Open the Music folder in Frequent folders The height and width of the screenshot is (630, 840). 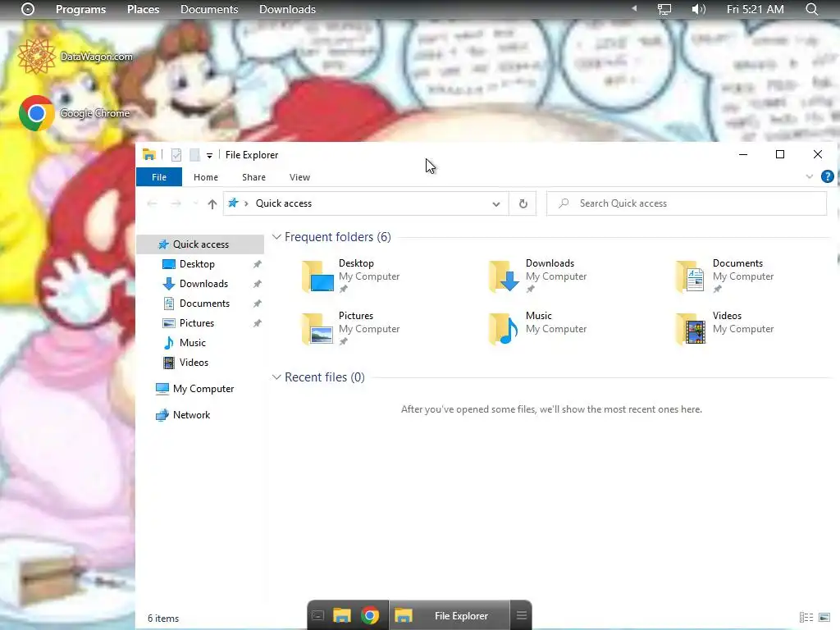tap(538, 328)
